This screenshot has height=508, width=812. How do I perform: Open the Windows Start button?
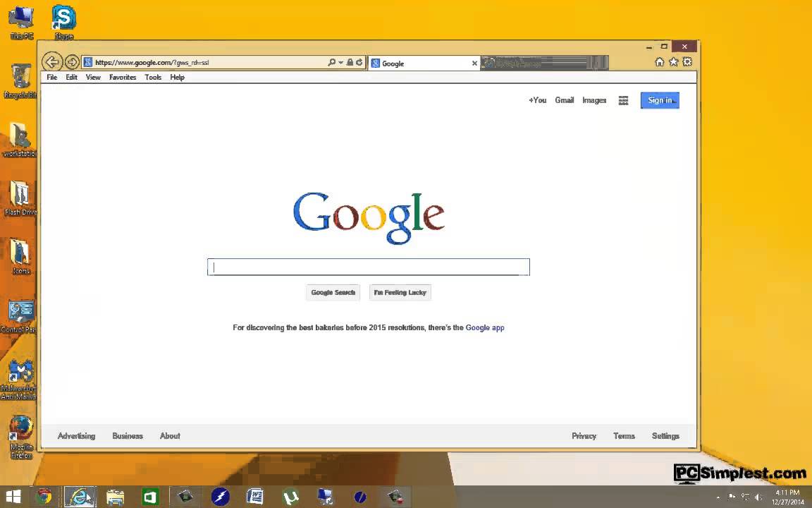(x=13, y=497)
